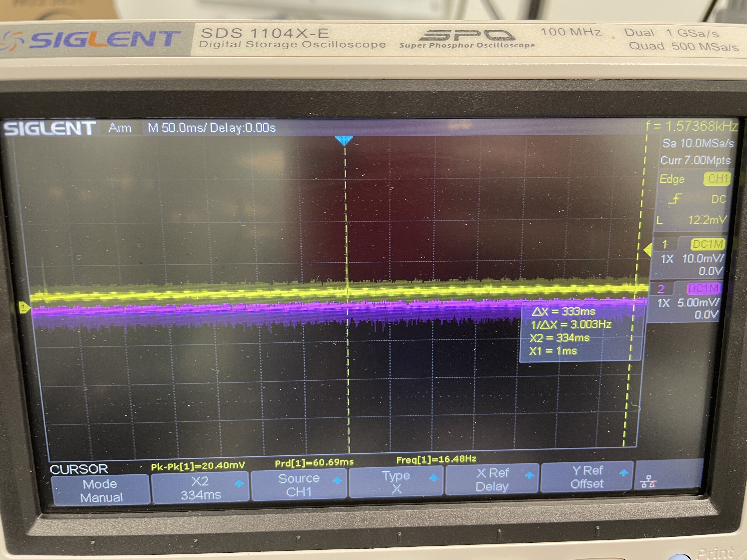Click the Delay:0.00s readout
The height and width of the screenshot is (560, 747).
pos(243,128)
